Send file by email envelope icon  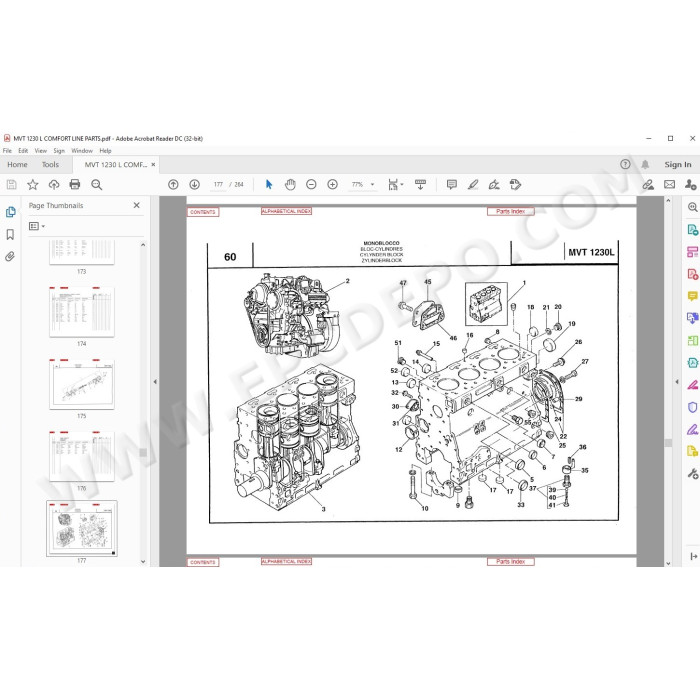click(x=669, y=184)
